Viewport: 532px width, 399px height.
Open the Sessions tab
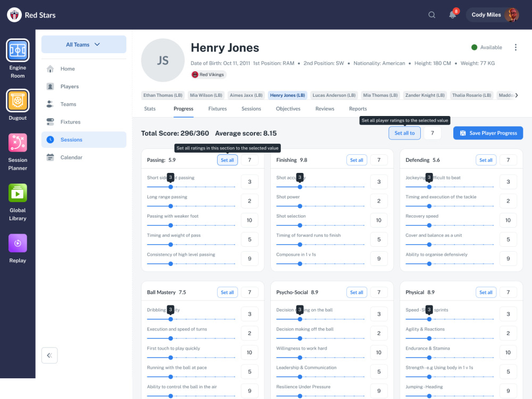pos(252,109)
